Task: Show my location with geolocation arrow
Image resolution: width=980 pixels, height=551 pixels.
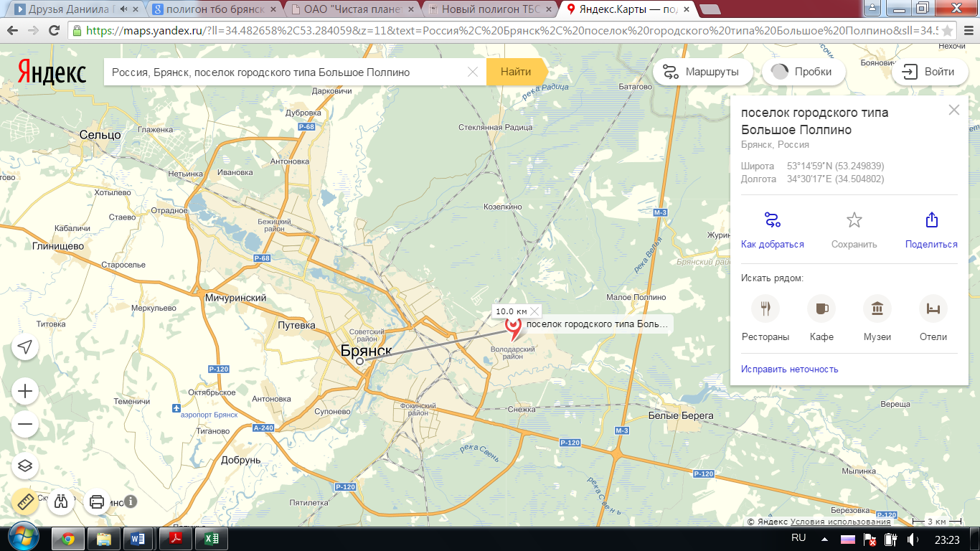Action: 25,347
